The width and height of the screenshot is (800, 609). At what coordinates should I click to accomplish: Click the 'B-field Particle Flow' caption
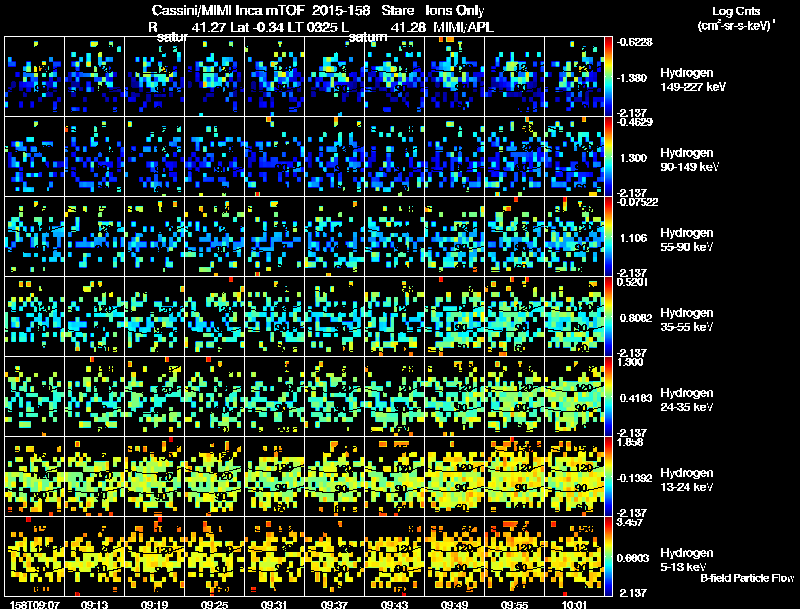[x=747, y=578]
